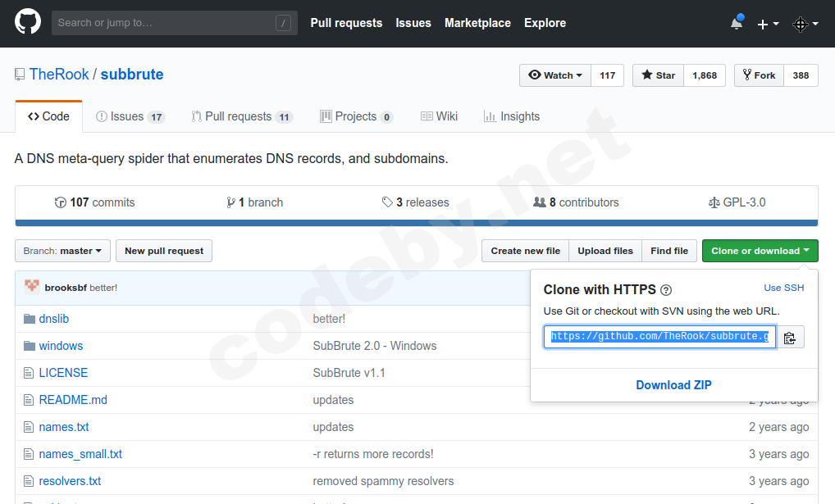Select the clone URL field
The height and width of the screenshot is (504, 835).
(659, 337)
